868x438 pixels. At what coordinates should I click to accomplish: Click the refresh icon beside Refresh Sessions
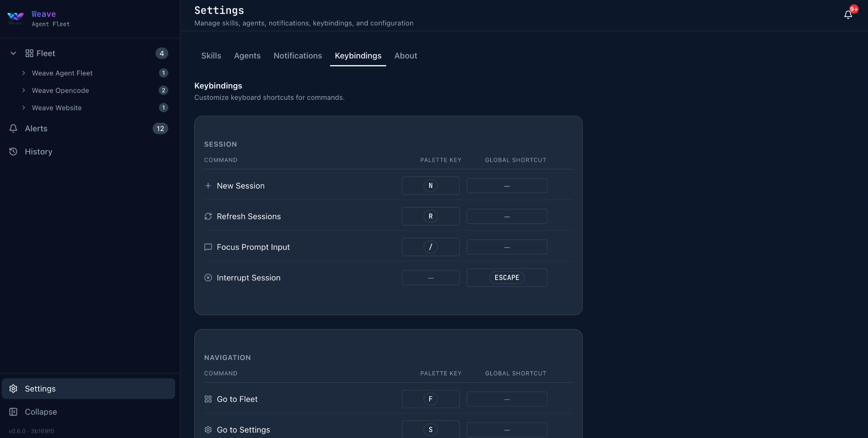(x=208, y=216)
